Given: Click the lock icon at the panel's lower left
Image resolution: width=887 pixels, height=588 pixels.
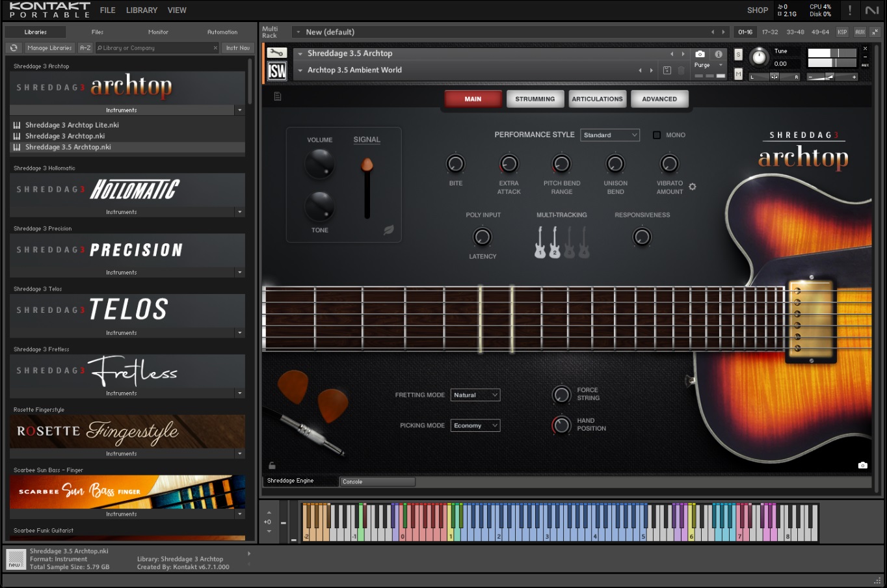Looking at the screenshot, I should [x=272, y=466].
